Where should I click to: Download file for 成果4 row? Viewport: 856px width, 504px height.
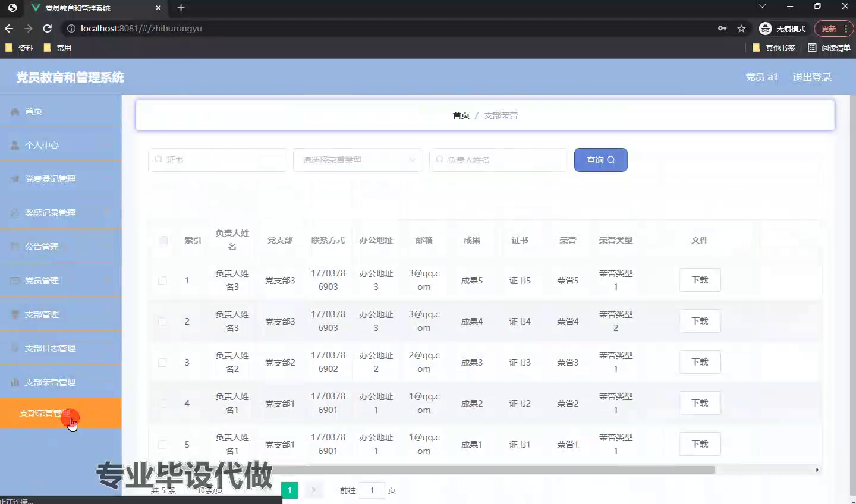[x=700, y=321]
